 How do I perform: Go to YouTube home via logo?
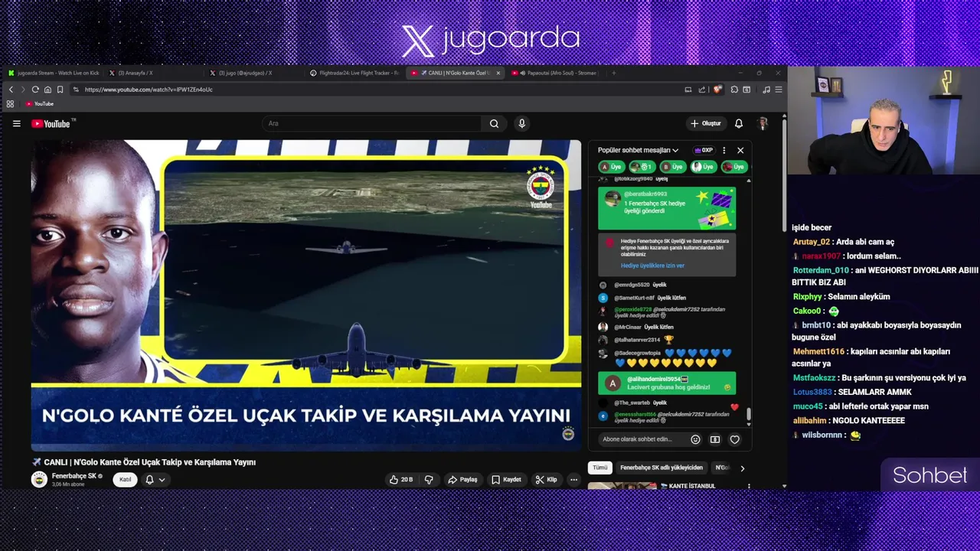click(x=51, y=123)
